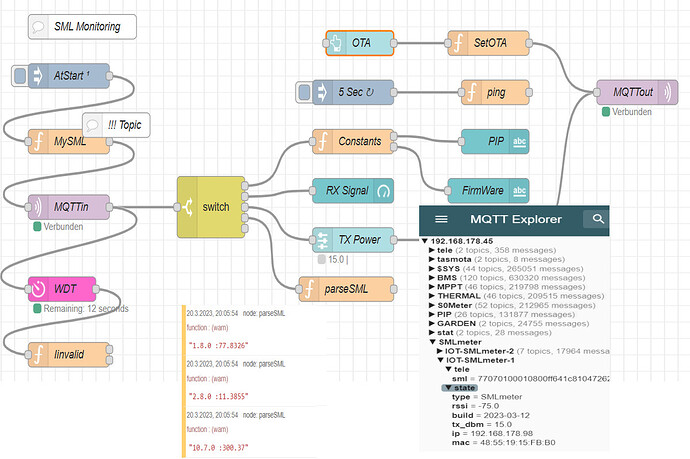The image size is (690, 459).
Task: Select the AtStart inject node arrow icon
Action: [x=38, y=76]
